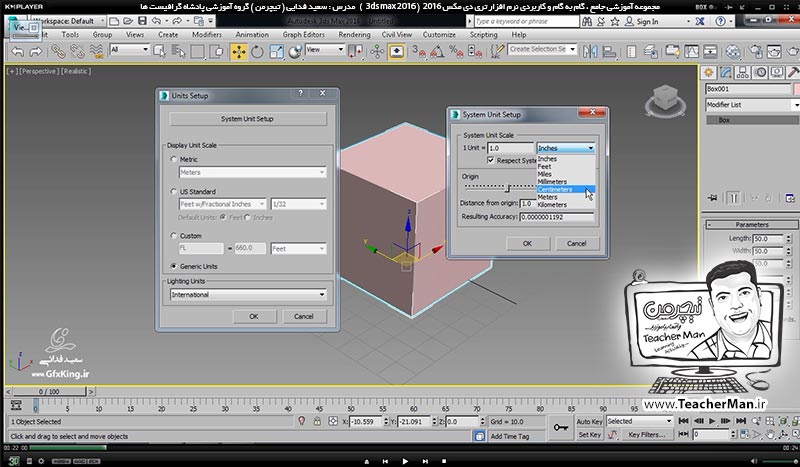This screenshot has height=467, width=800.
Task: Click OK in System Unit Setup dialog
Action: tap(528, 243)
